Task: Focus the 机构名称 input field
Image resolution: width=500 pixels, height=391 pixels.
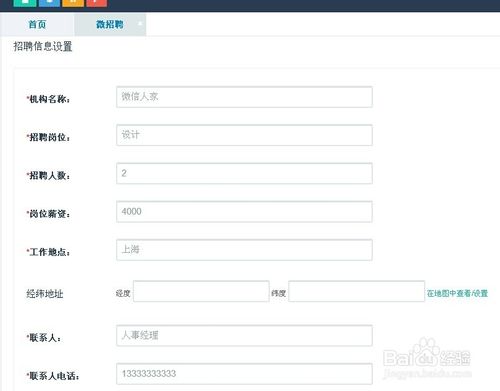Action: tap(244, 97)
